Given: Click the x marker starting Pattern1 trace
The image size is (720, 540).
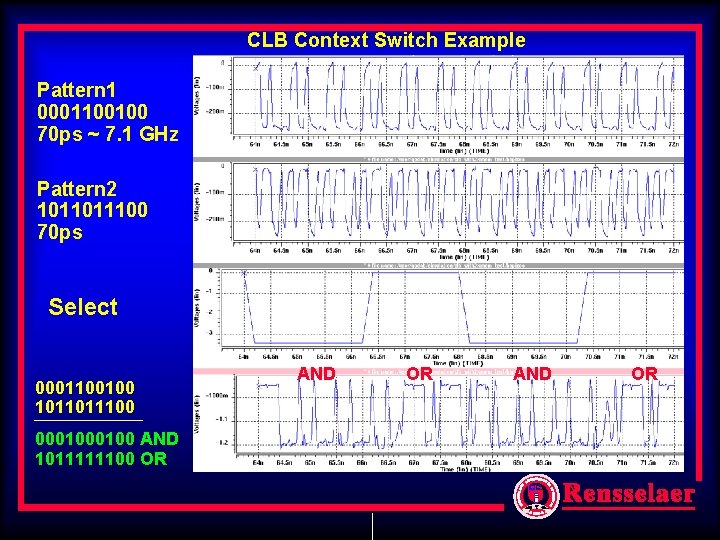Looking at the screenshot, I should (256, 68).
